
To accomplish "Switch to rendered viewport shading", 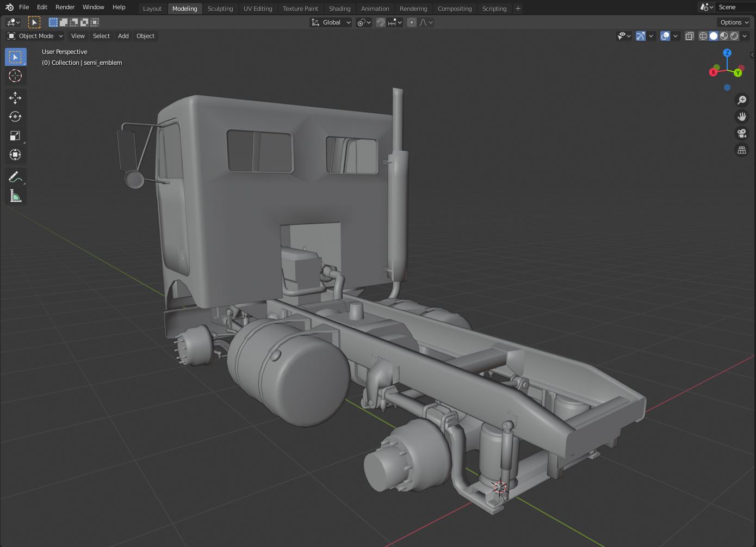I will (x=734, y=36).
